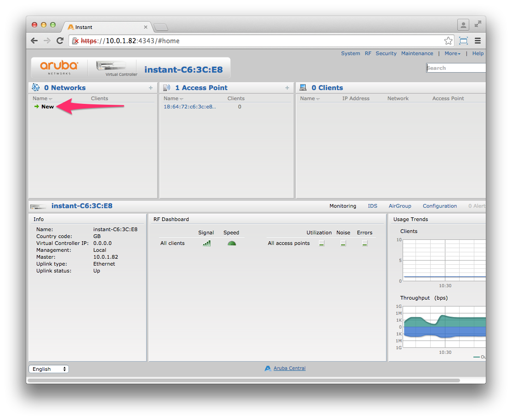Click the lower instant-C6:3C:E8 section title

pos(82,206)
